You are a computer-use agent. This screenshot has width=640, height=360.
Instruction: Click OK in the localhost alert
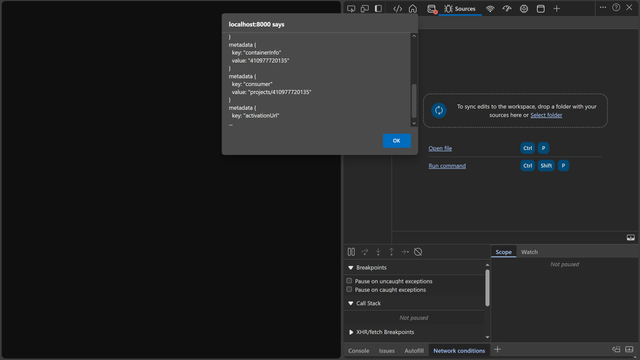[x=397, y=141]
